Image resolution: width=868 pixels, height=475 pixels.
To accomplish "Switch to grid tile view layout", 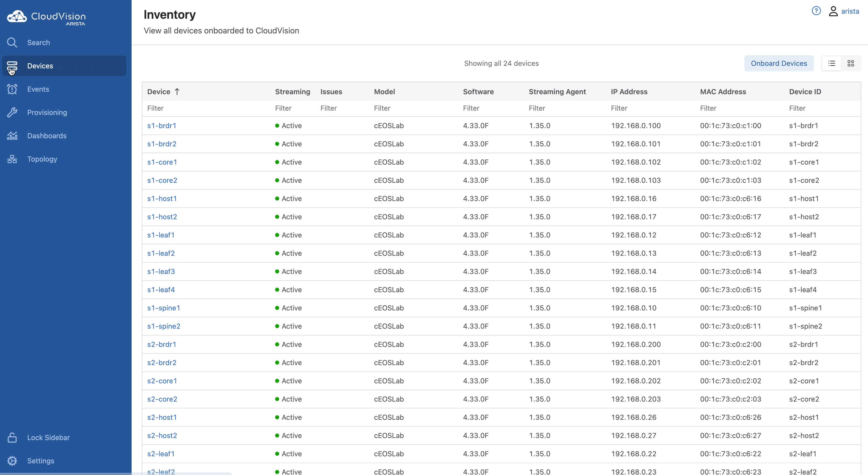I will pyautogui.click(x=850, y=63).
